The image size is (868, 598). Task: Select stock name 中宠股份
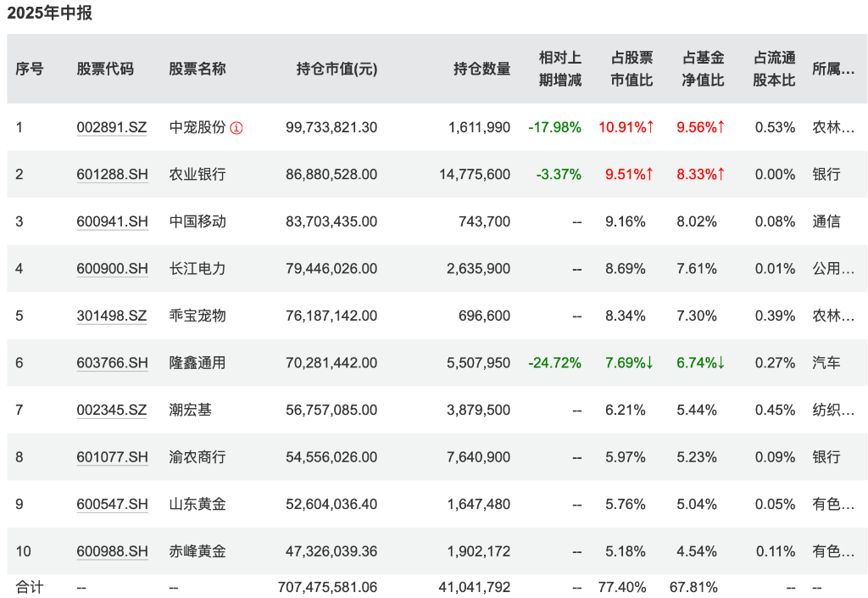(198, 127)
